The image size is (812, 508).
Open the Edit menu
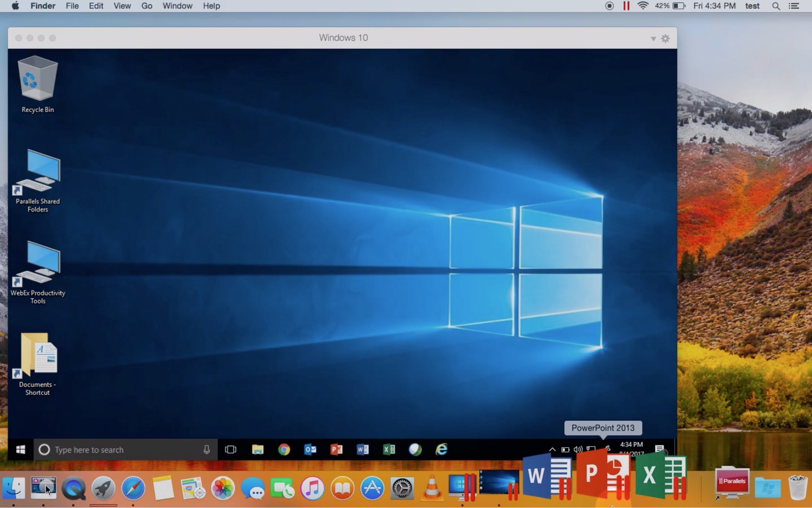[x=96, y=6]
